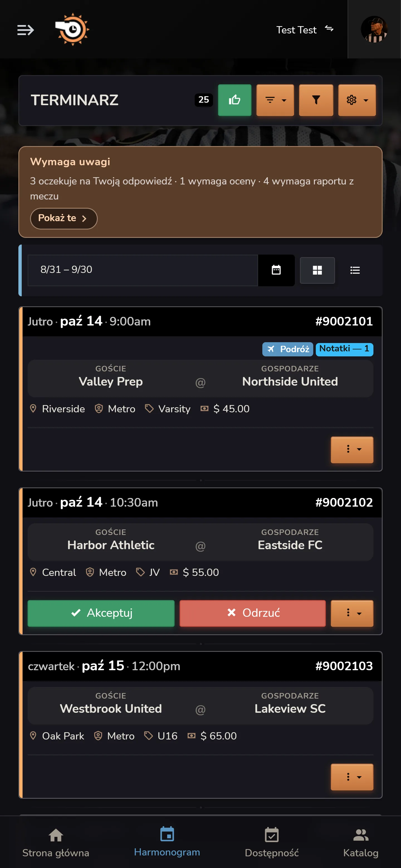Click the Pokaż te button
The image size is (401, 868).
coord(64,218)
